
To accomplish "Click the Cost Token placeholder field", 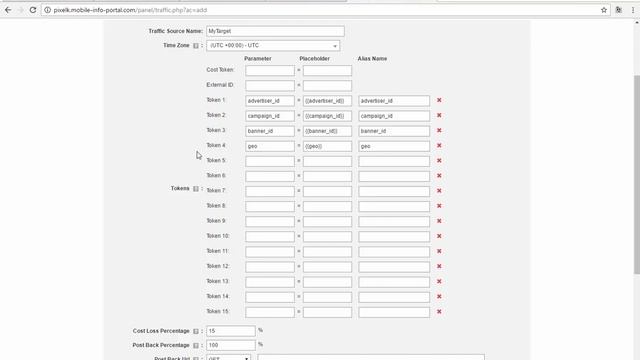I will coord(327,70).
